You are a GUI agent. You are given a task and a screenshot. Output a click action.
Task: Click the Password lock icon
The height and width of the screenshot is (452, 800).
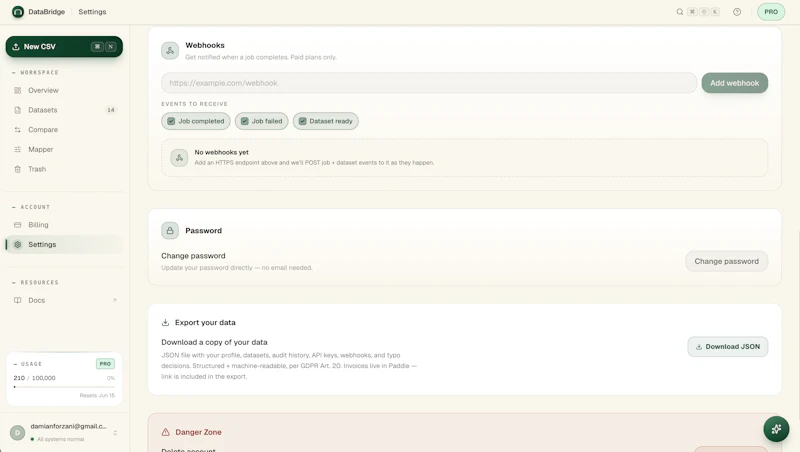[170, 231]
